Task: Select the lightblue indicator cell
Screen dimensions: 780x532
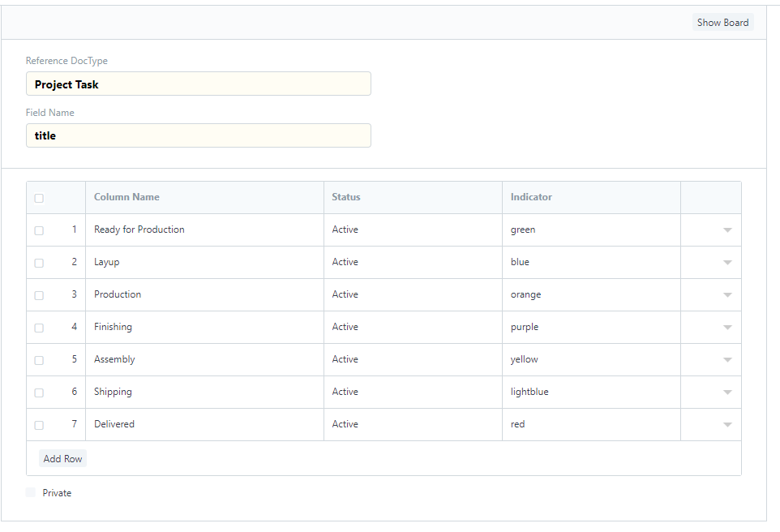Action: (591, 393)
